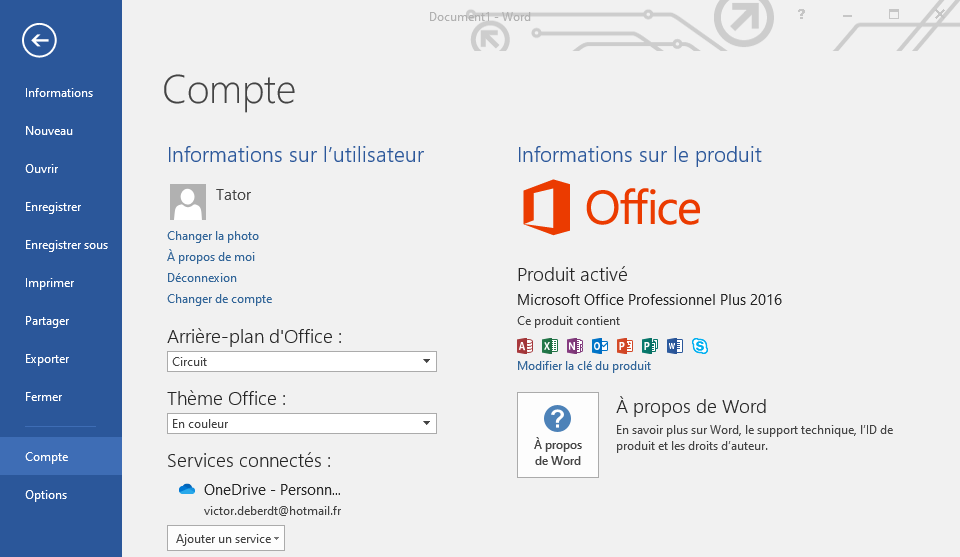This screenshot has width=960, height=557.
Task: Click Microsoft Office Professionnel Plus 2016 text
Action: click(x=650, y=300)
